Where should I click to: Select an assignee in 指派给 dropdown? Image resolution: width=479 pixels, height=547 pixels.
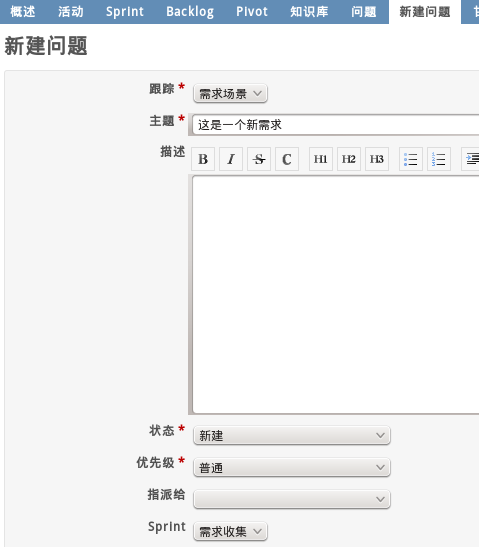click(x=292, y=499)
